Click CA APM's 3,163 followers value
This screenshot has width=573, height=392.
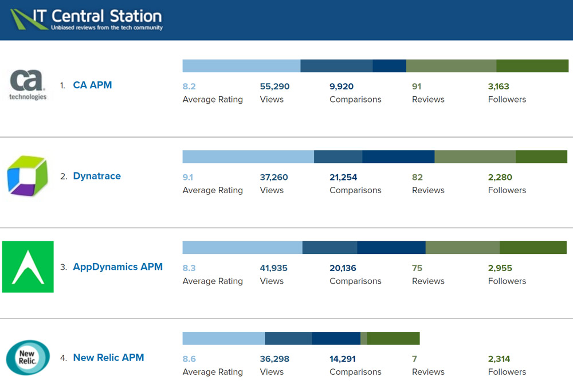tap(499, 87)
